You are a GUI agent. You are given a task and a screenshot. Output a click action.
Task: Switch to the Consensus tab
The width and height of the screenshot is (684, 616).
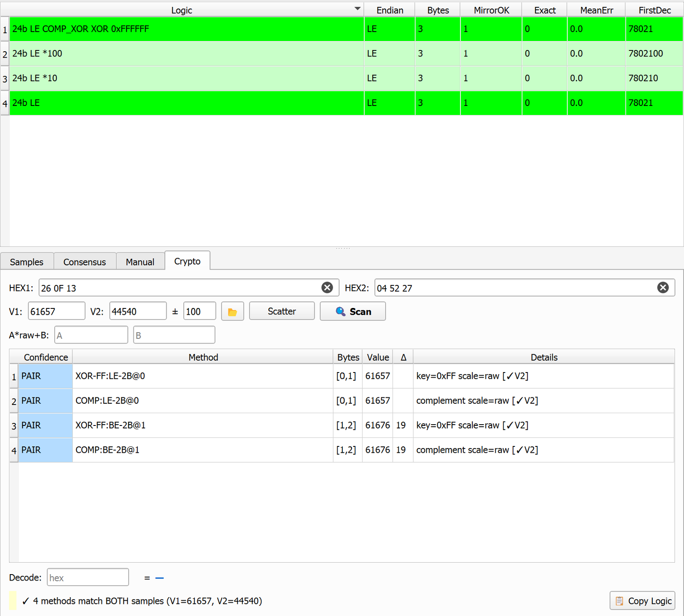pyautogui.click(x=85, y=262)
